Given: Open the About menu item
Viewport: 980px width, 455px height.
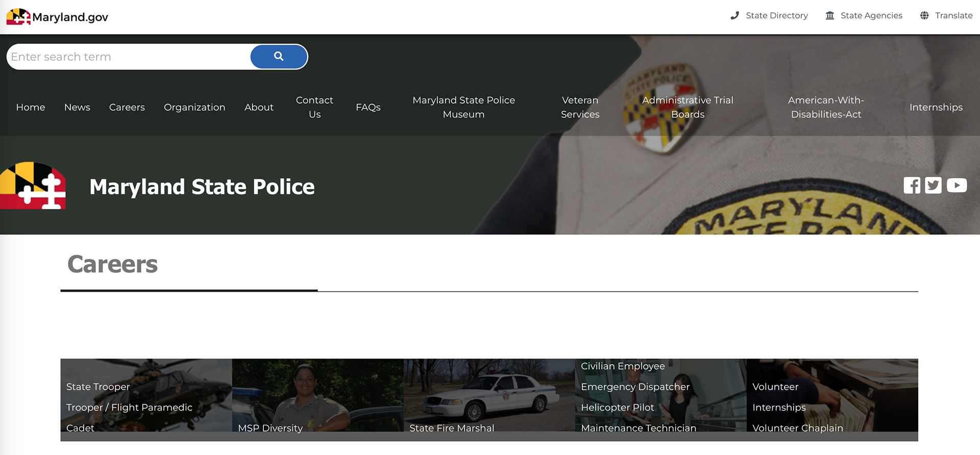Looking at the screenshot, I should tap(259, 107).
